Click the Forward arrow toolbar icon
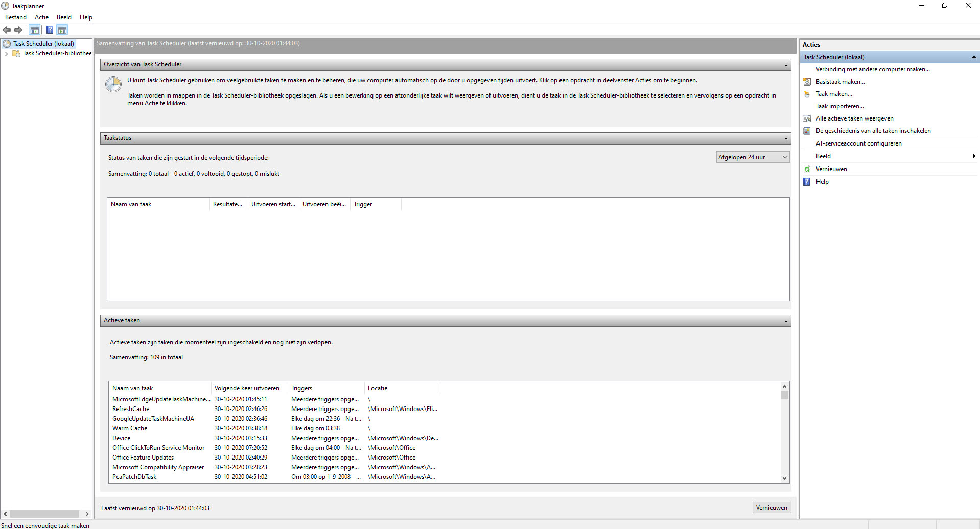Screen dimensions: 980x529 click(x=18, y=30)
